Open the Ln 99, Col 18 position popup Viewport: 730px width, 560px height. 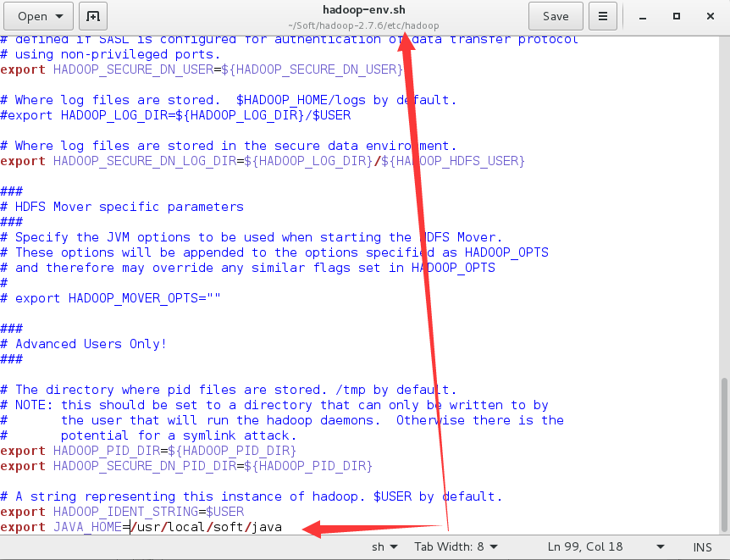(606, 547)
